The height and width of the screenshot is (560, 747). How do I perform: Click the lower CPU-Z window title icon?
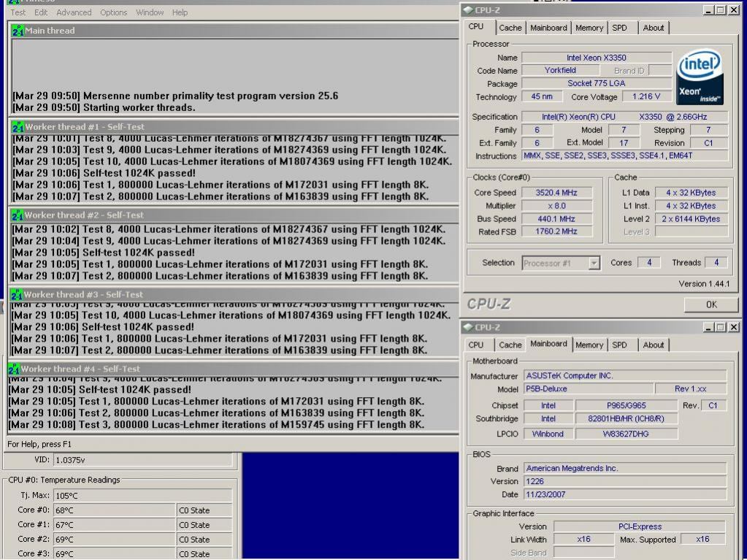pyautogui.click(x=468, y=327)
